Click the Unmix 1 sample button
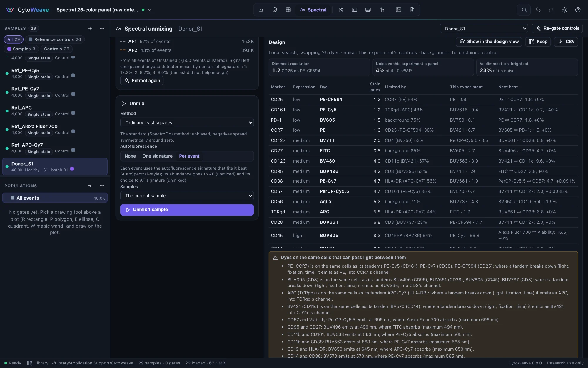Viewport: 588px width, 368px height. coord(187,210)
